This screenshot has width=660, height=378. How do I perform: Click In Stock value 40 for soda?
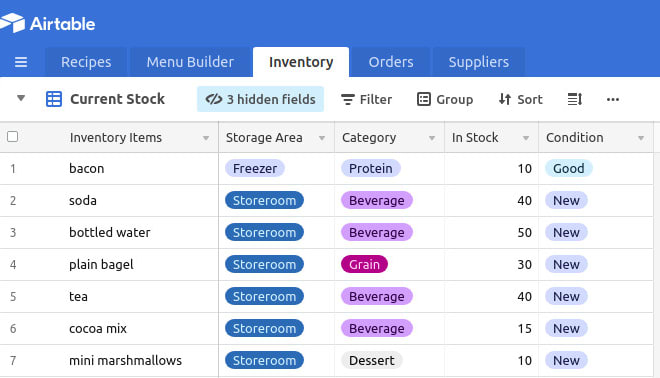pos(524,200)
